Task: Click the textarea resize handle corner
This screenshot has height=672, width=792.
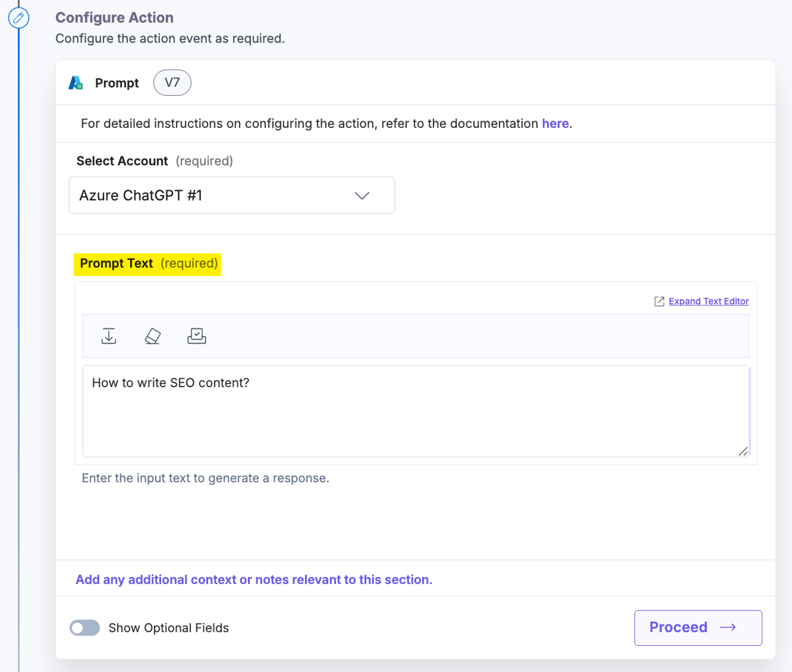Action: click(x=743, y=451)
